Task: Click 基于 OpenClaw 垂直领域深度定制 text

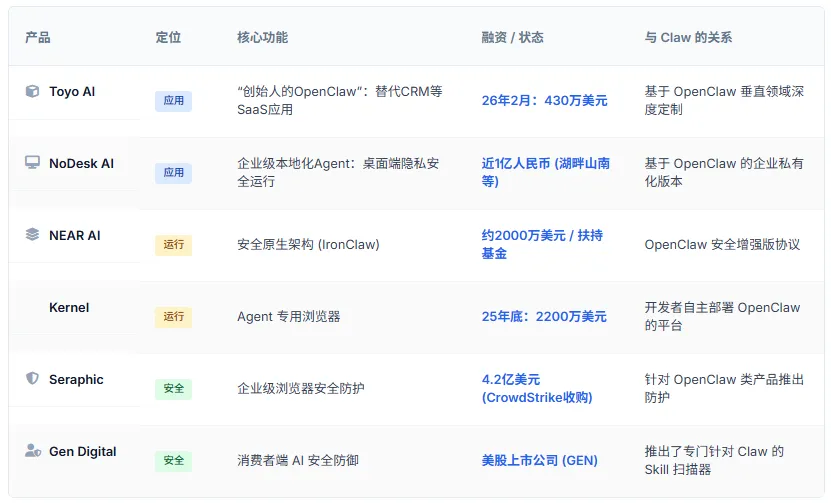Action: 724,101
